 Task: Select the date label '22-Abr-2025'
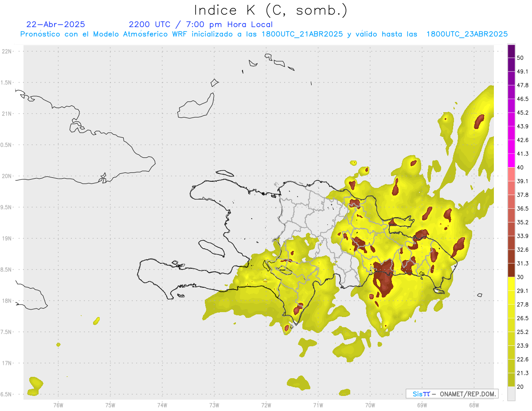[x=56, y=24]
